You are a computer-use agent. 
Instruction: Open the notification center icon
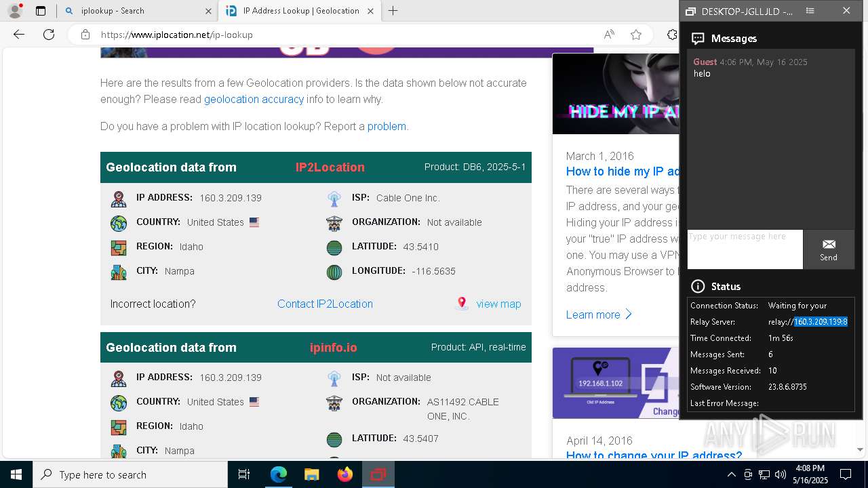[846, 474]
